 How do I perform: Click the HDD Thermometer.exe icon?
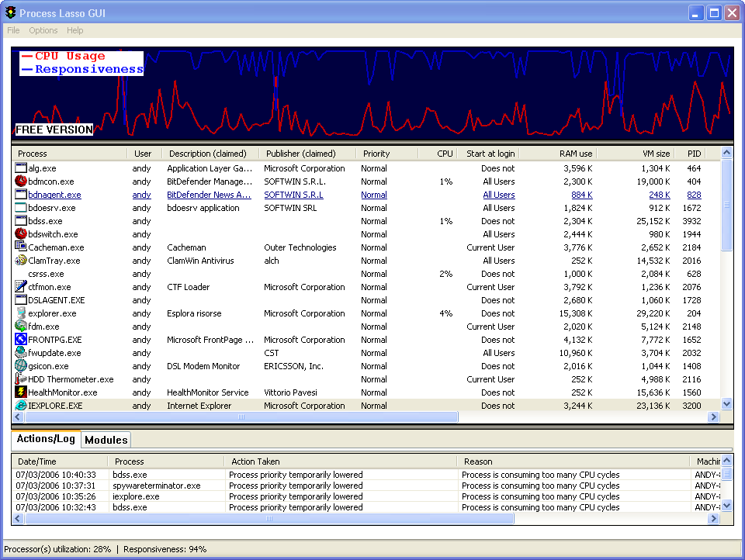tap(21, 379)
